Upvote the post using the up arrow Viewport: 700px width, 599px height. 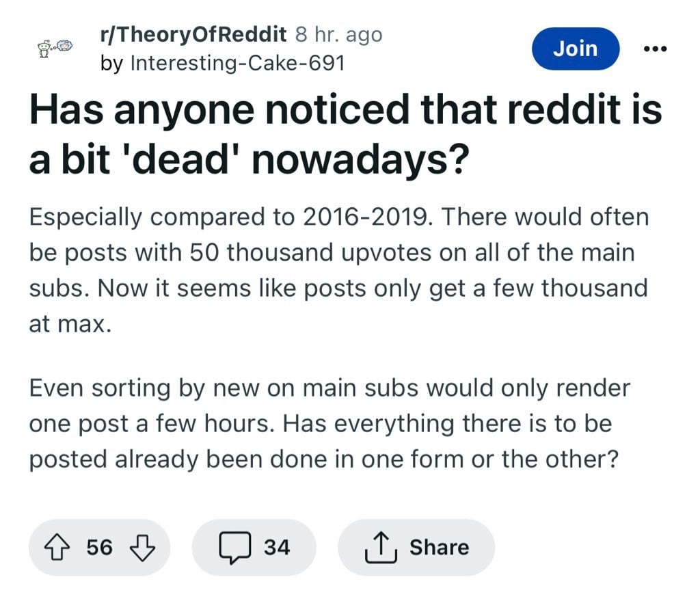(57, 547)
